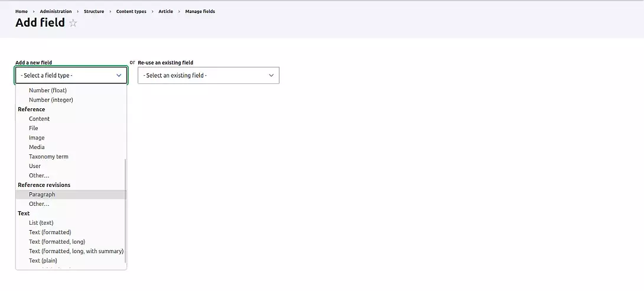The image size is (644, 291).
Task: Open the Select a field type dropdown
Action: pos(71,76)
